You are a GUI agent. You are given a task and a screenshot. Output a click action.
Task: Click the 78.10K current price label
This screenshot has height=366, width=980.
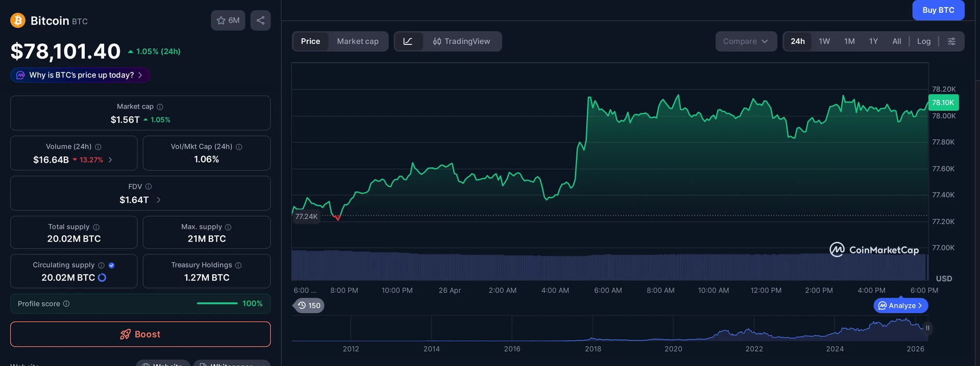click(943, 102)
